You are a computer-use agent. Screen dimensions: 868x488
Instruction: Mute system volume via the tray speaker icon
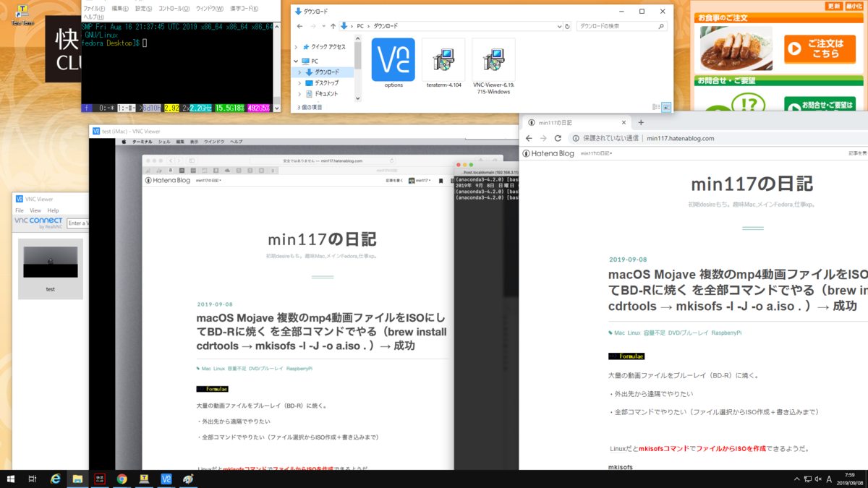818,479
